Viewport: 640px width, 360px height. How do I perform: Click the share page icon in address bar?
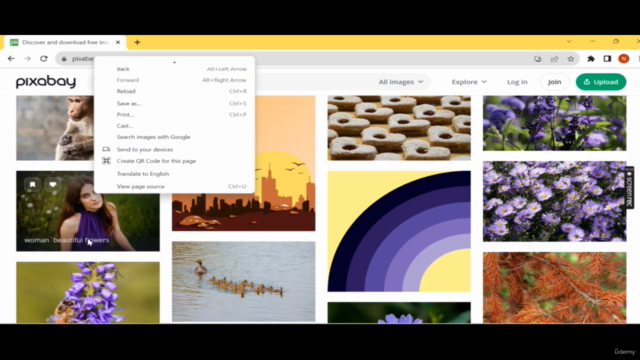(x=554, y=59)
